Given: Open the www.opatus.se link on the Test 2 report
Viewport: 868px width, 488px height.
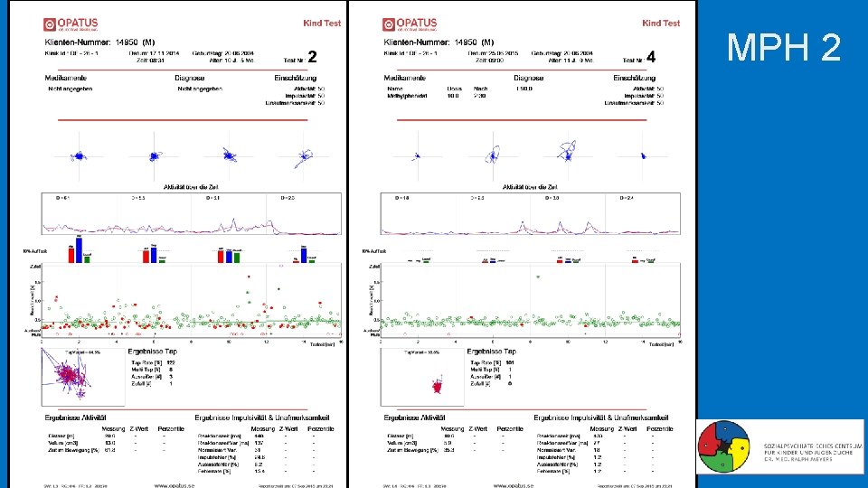Looking at the screenshot, I should point(175,485).
